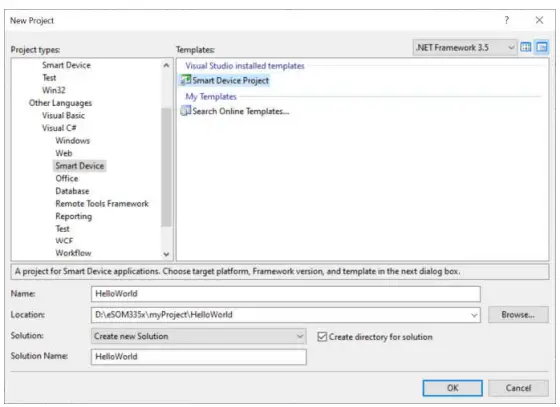The image size is (560, 407).
Task: Select Windows under Visual C#
Action: tap(72, 141)
